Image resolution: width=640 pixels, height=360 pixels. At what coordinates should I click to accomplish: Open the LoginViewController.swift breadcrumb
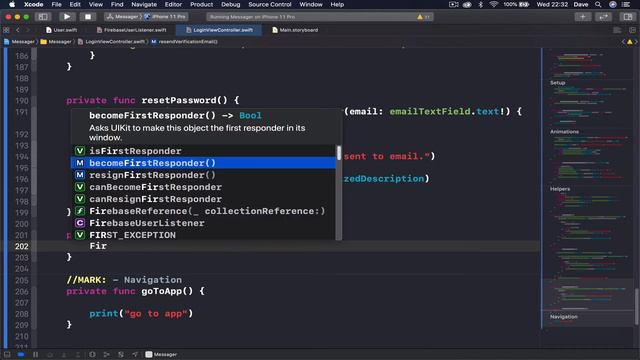pos(111,42)
